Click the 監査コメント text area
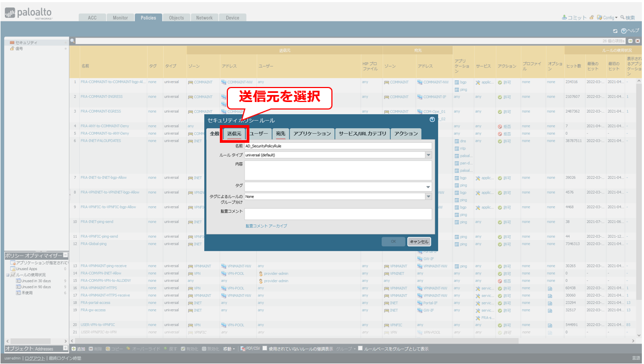Viewport: 644px width, 364px height. (x=338, y=214)
